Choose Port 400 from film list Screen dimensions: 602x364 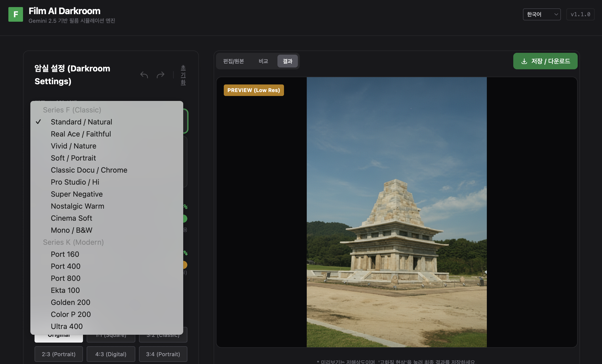[66, 266]
